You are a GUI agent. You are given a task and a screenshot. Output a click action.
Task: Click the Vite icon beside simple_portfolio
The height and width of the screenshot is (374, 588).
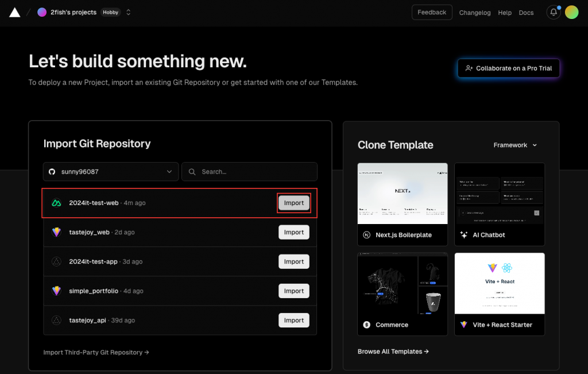tap(56, 291)
